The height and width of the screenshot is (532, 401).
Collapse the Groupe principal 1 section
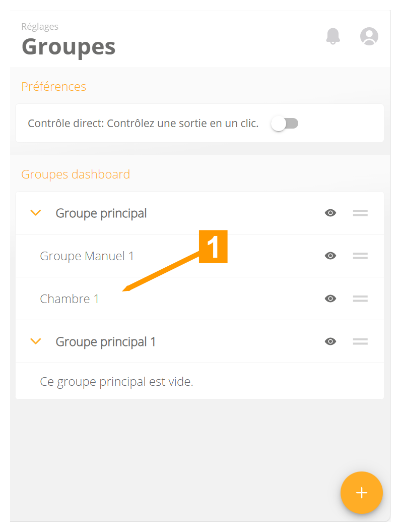[x=36, y=341]
